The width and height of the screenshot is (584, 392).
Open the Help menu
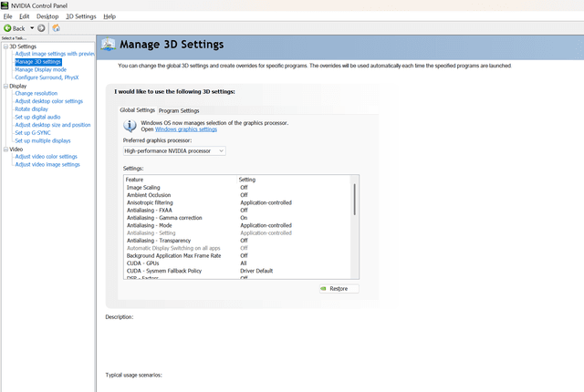tap(109, 16)
